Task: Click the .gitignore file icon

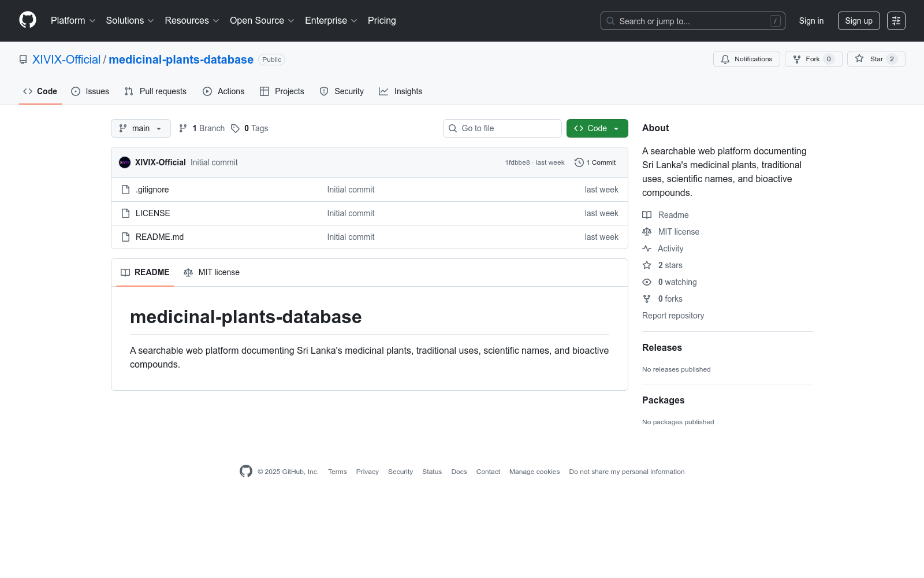Action: pos(125,190)
